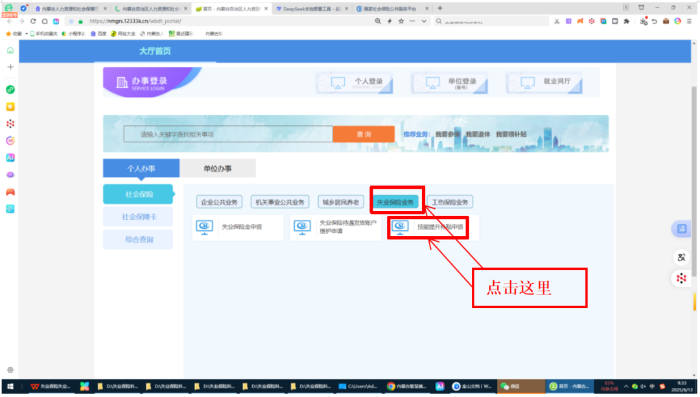The width and height of the screenshot is (700, 397).
Task: Open the 百度 bookmark
Action: 99,33
